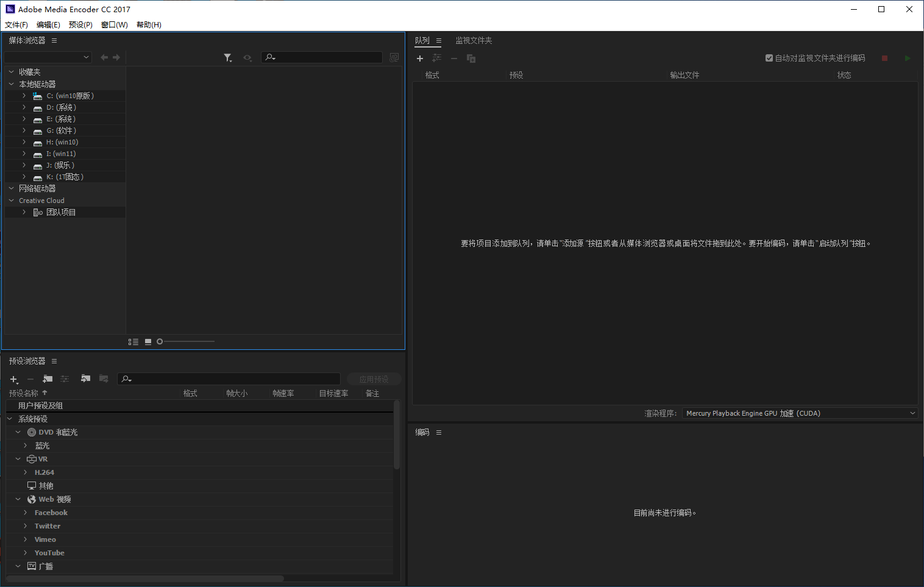Image resolution: width=924 pixels, height=587 pixels.
Task: Export presets from the preset browser
Action: [x=104, y=379]
